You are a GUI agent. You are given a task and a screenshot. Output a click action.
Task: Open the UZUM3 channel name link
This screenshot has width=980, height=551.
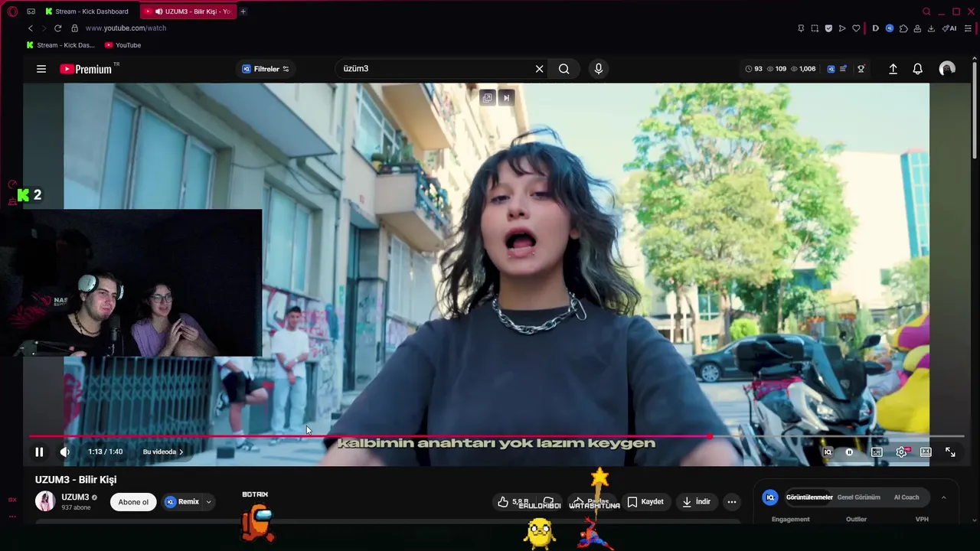point(75,497)
